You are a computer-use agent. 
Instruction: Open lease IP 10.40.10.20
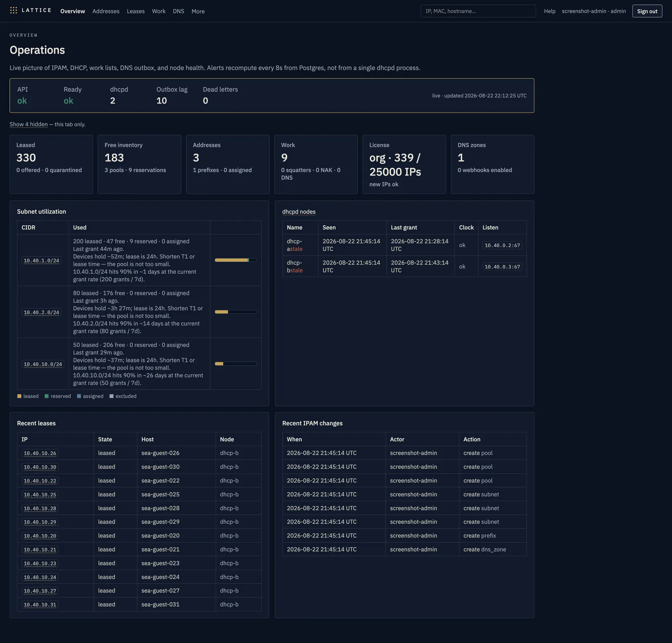point(40,536)
